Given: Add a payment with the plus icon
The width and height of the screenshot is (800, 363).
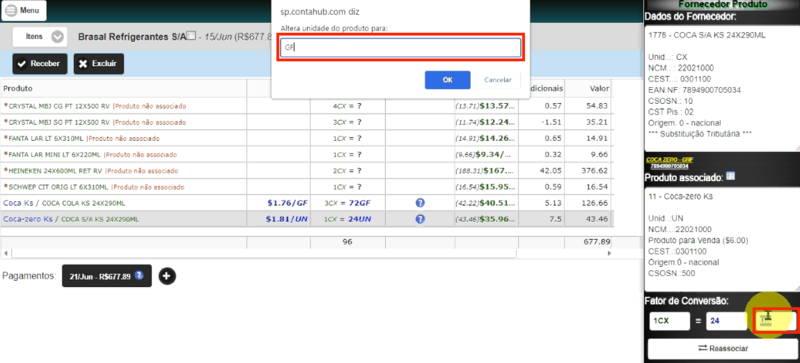Looking at the screenshot, I should (x=167, y=276).
